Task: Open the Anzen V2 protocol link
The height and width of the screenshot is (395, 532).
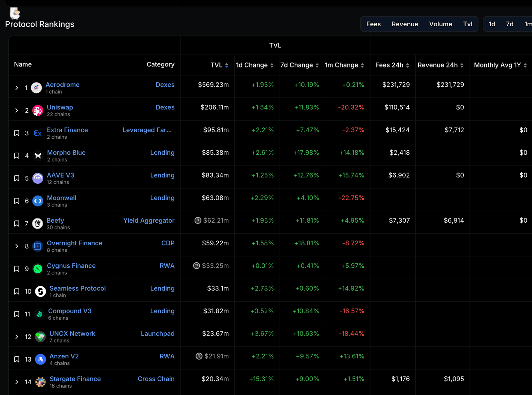Action: [64, 356]
